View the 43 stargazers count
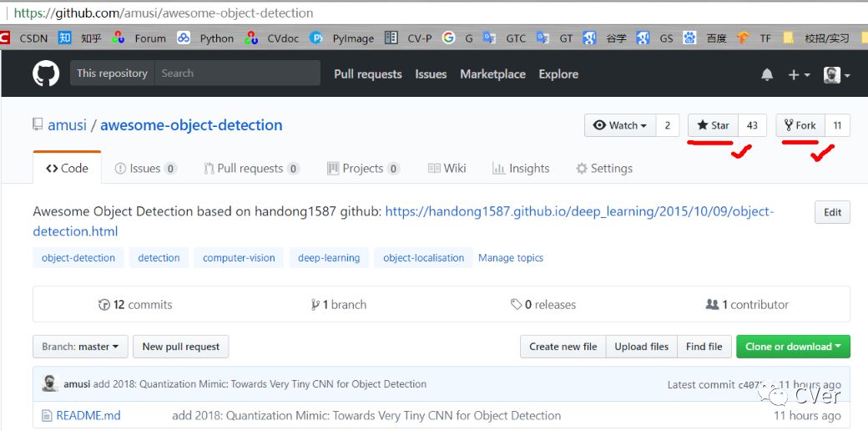 [752, 126]
